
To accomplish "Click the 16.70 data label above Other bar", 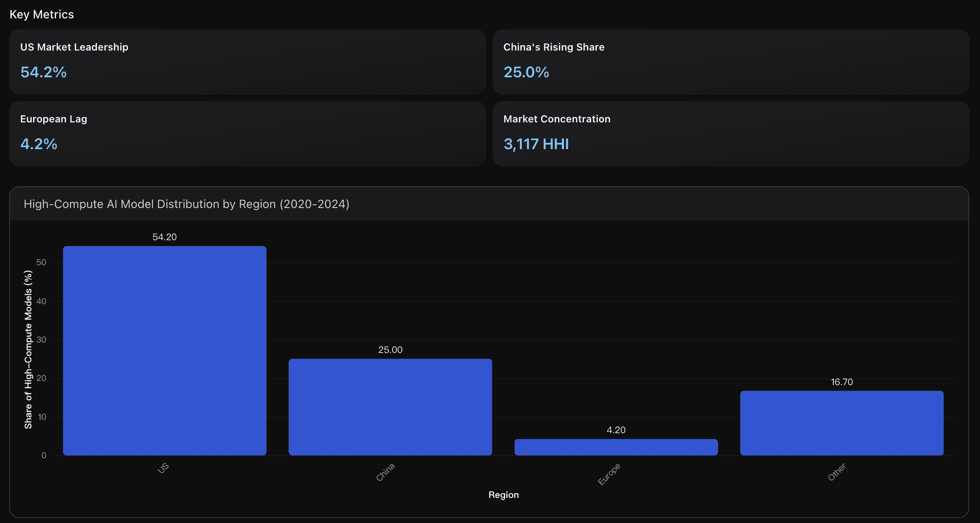I will pyautogui.click(x=841, y=382).
